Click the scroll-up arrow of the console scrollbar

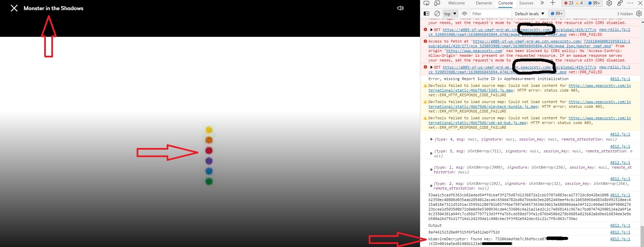pyautogui.click(x=642, y=21)
